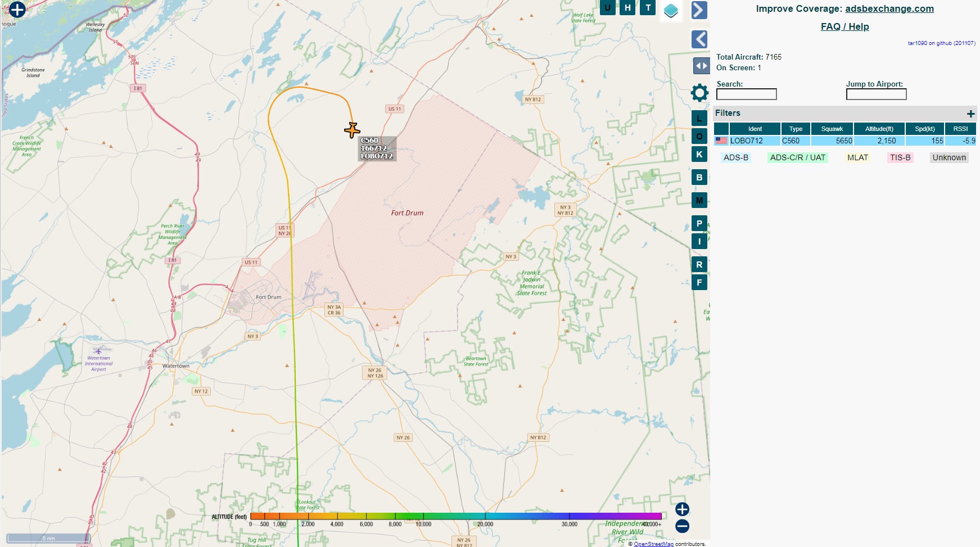Select the LOBO712 row in aircraft table
980x547 pixels.
(845, 141)
